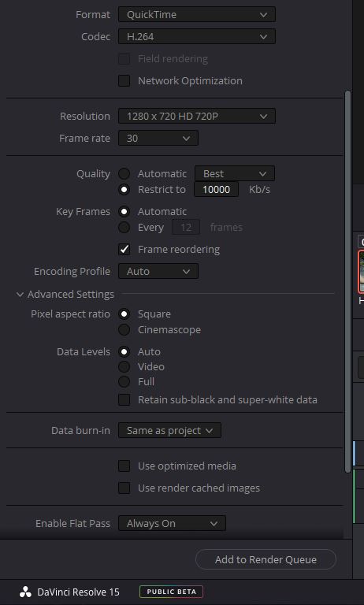The width and height of the screenshot is (364, 605).
Task: Select Key Frames Automatic radio button
Action: tap(124, 211)
